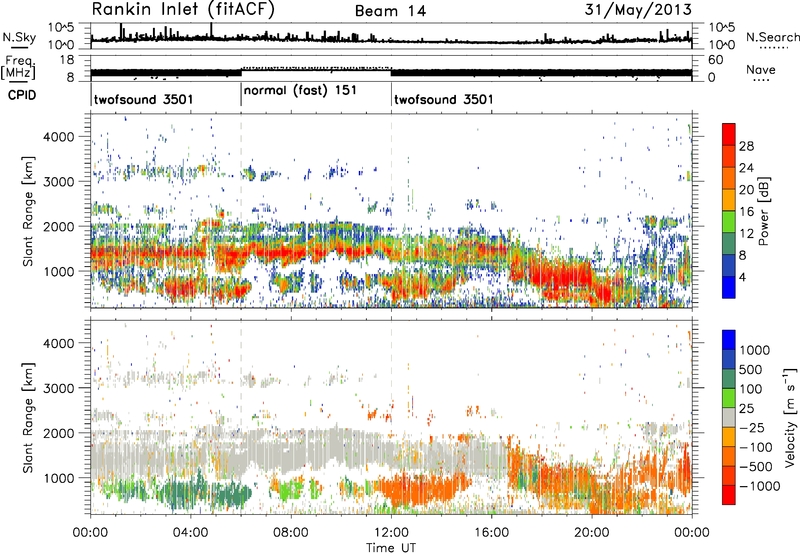Click the '28' tick on the Power colorbar
Image resolution: width=800 pixels, height=554 pixels.
pyautogui.click(x=746, y=146)
